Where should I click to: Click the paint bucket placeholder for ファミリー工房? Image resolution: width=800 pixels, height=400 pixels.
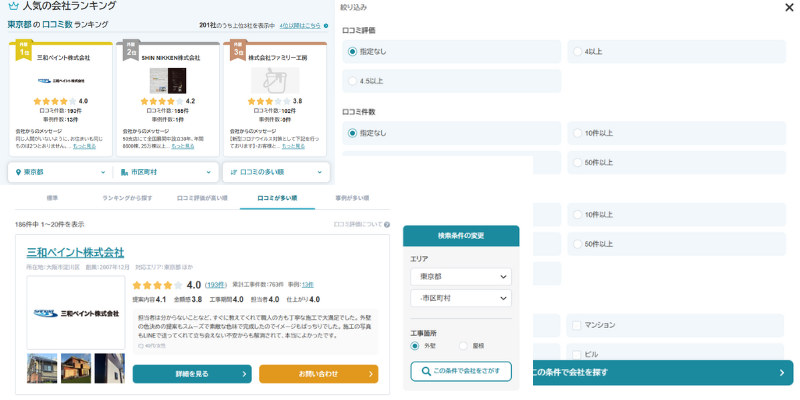click(x=274, y=79)
